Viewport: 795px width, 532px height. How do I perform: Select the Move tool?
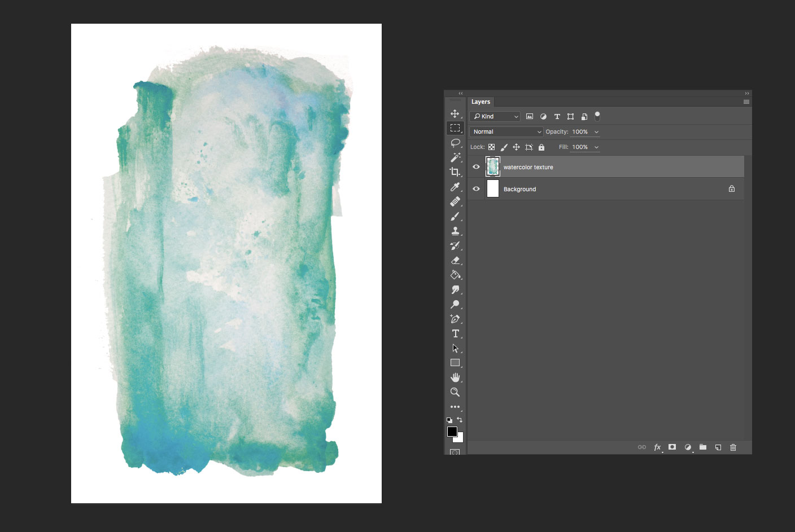coord(456,113)
